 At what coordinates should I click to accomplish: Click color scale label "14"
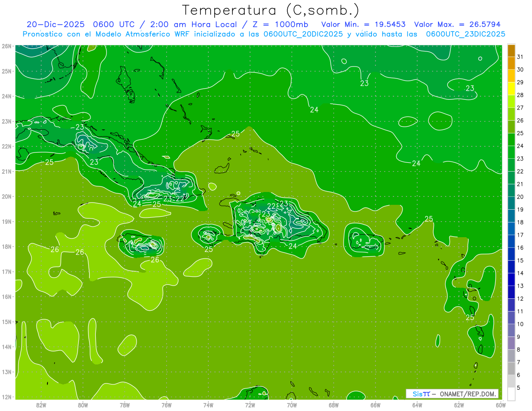click(x=520, y=273)
